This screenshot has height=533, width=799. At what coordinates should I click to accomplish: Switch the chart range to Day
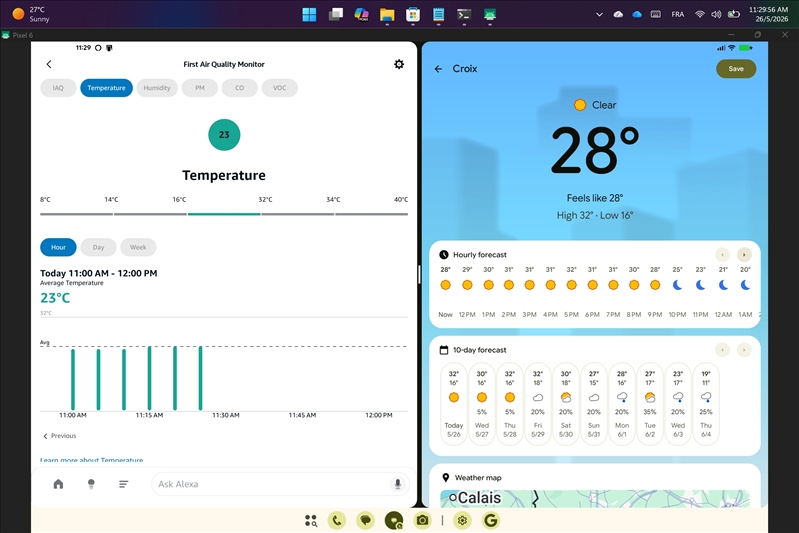coord(98,247)
